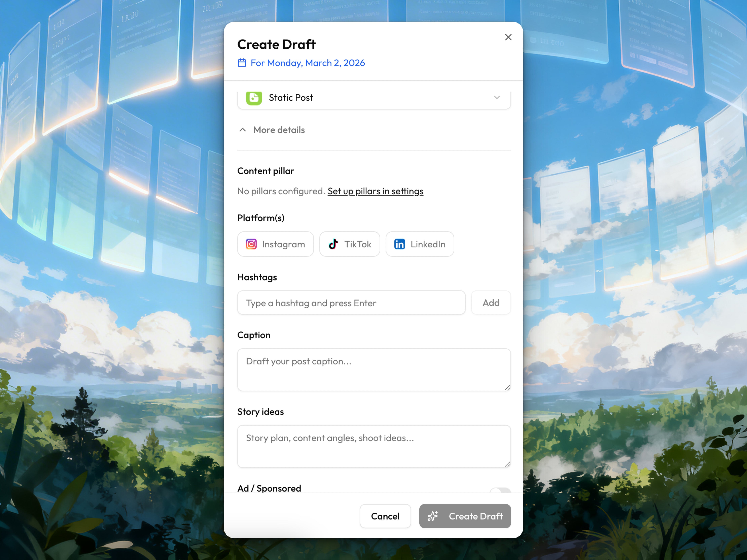Click the TikTok logo icon
Image resolution: width=747 pixels, height=560 pixels.
pos(334,244)
